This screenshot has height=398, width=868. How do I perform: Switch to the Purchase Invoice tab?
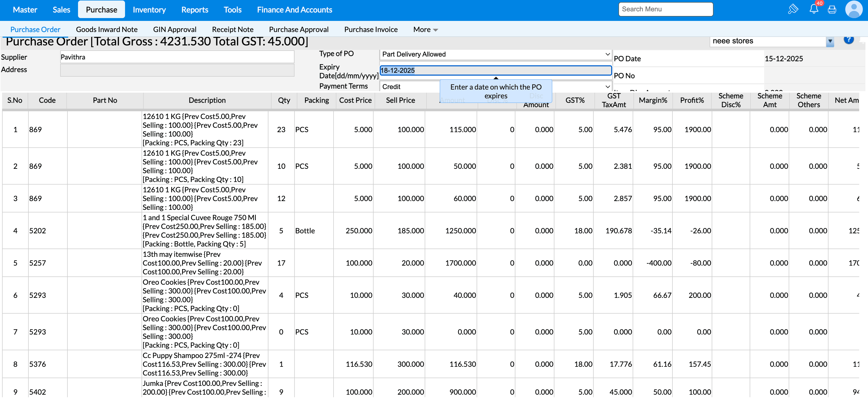(371, 30)
